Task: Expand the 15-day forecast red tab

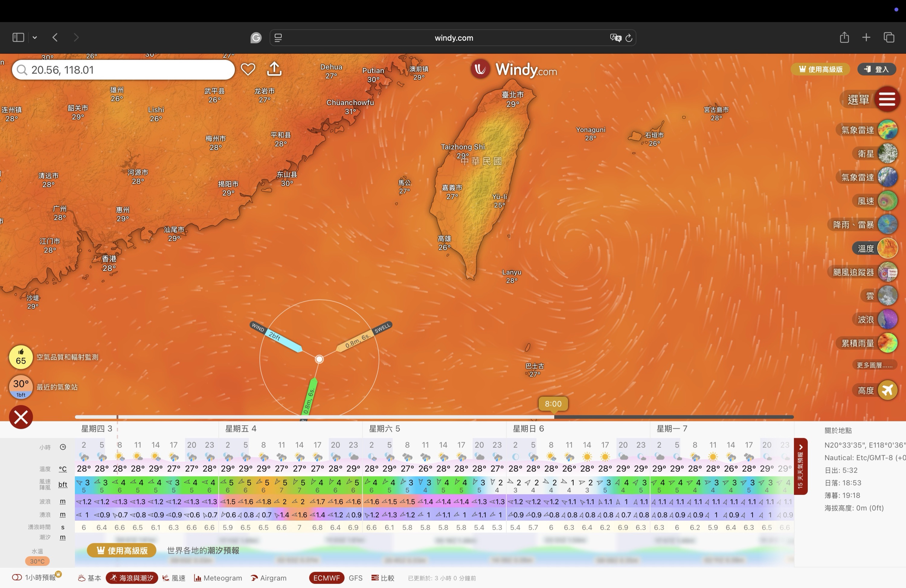Action: (800, 466)
